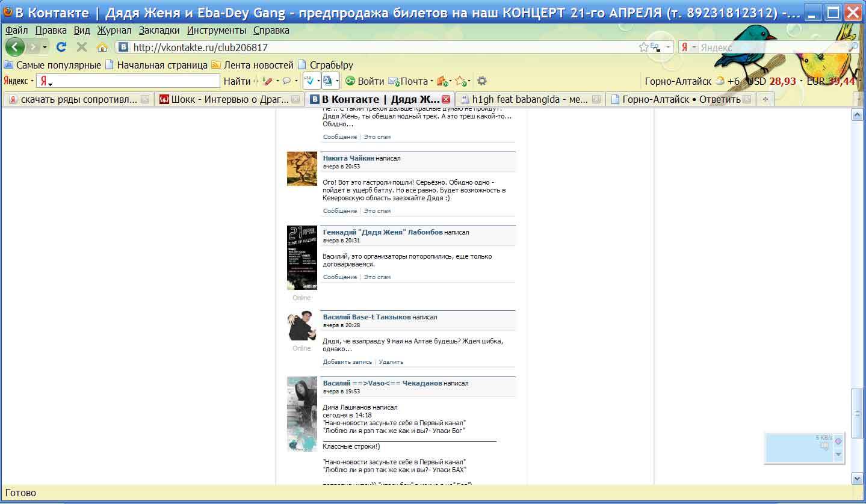Open the Закладки menu
This screenshot has height=504, width=866.
[159, 30]
